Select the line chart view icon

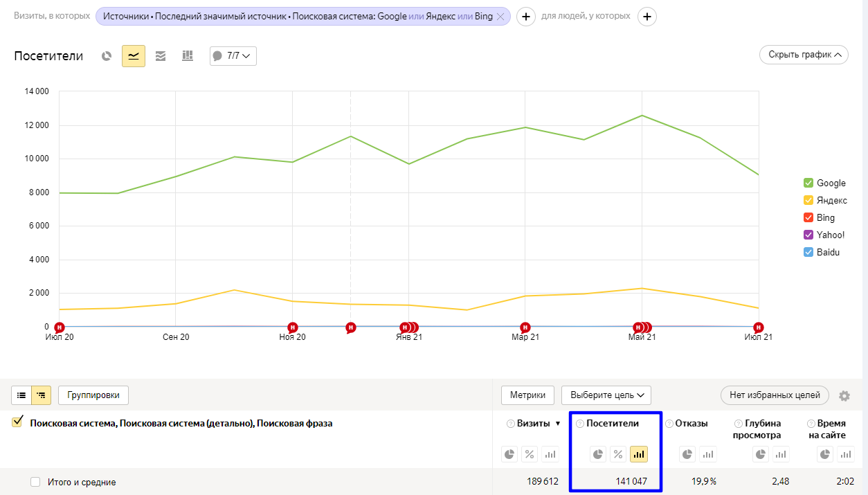click(x=134, y=56)
